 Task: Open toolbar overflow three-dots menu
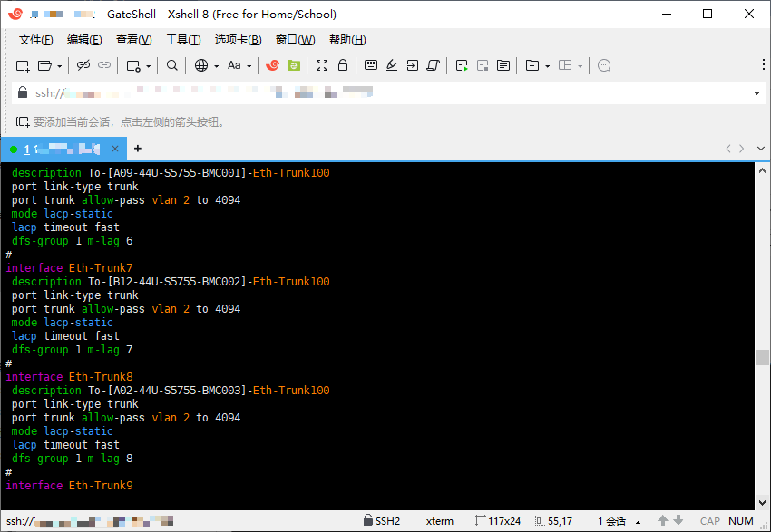tap(763, 64)
